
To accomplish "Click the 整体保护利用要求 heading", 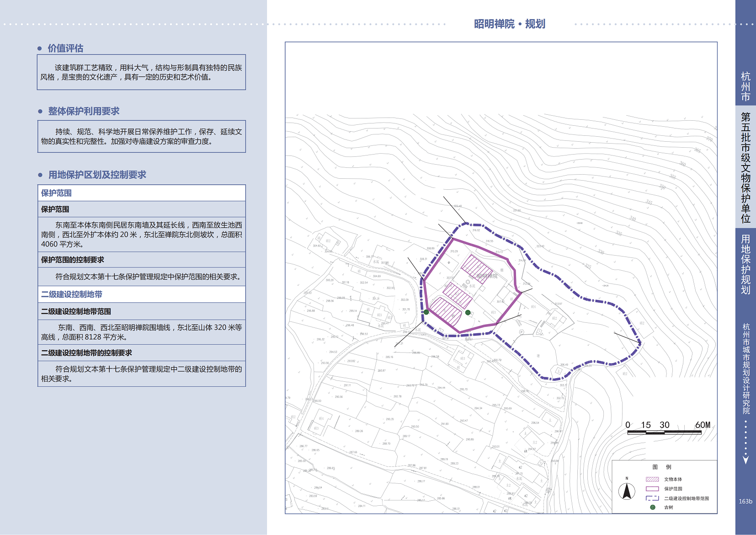I will point(84,111).
